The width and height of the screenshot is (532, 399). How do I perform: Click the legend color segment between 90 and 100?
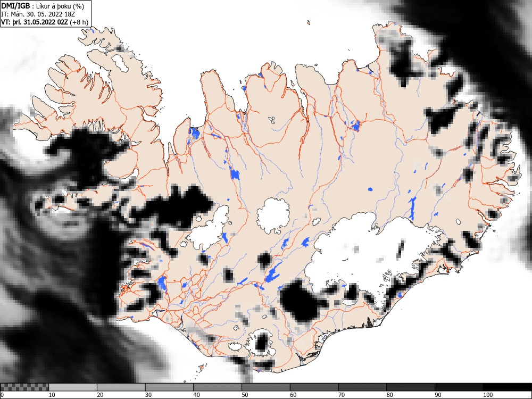tap(459, 387)
